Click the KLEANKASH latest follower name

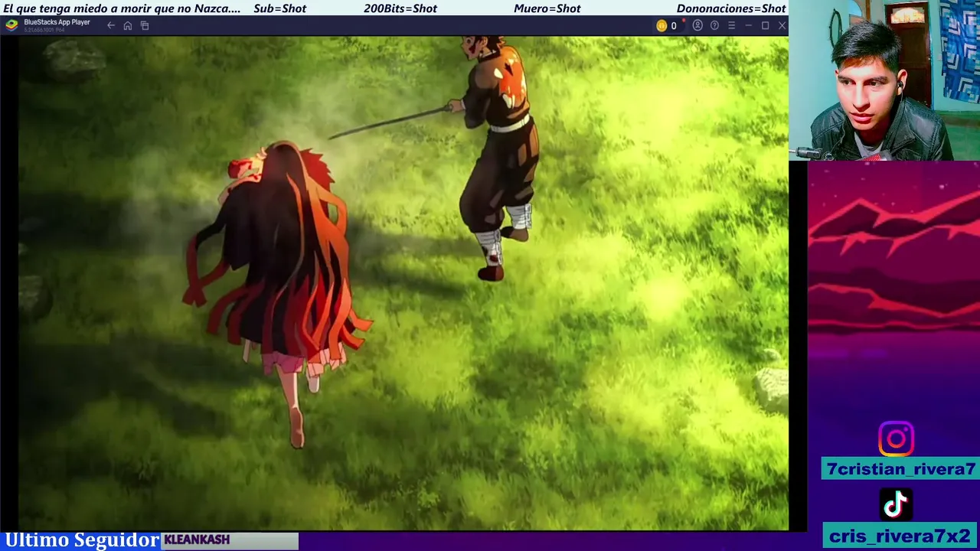(x=197, y=540)
